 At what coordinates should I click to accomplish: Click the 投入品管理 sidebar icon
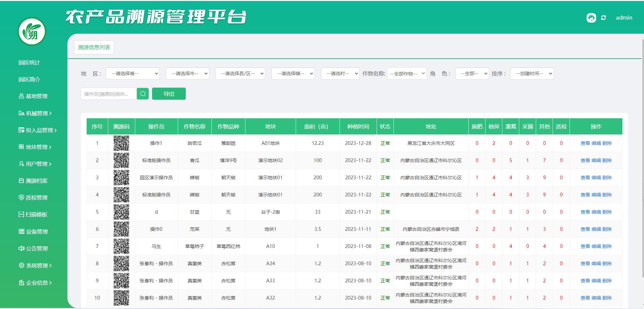[21, 130]
